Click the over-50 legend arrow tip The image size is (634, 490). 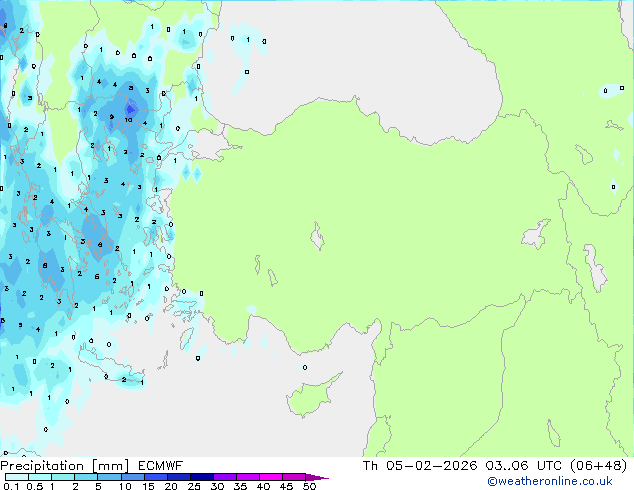[317, 477]
